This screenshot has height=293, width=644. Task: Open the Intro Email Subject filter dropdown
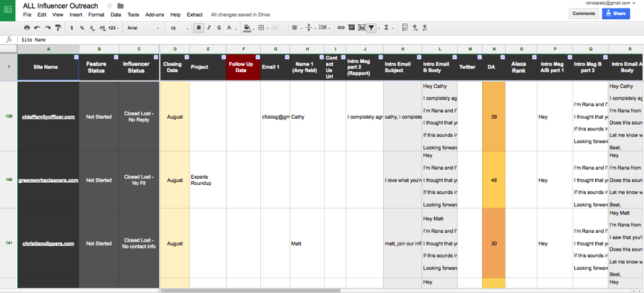click(x=419, y=57)
